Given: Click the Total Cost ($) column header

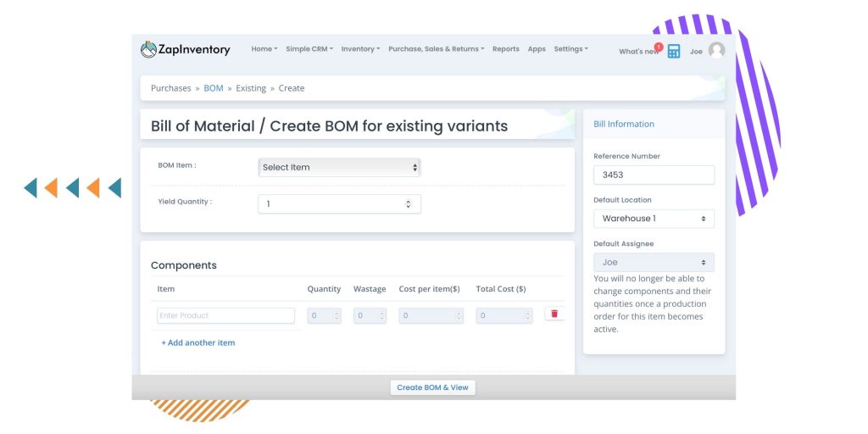Looking at the screenshot, I should [x=501, y=289].
